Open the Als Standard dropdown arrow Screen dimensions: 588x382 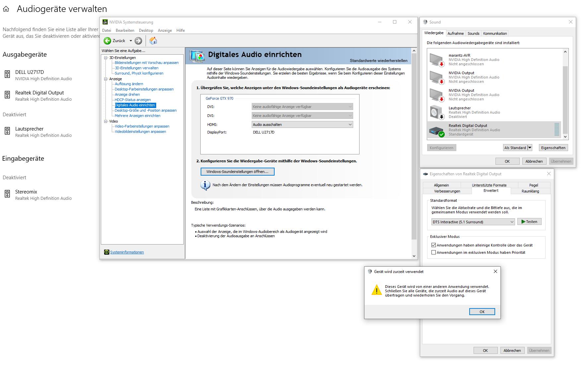click(530, 148)
